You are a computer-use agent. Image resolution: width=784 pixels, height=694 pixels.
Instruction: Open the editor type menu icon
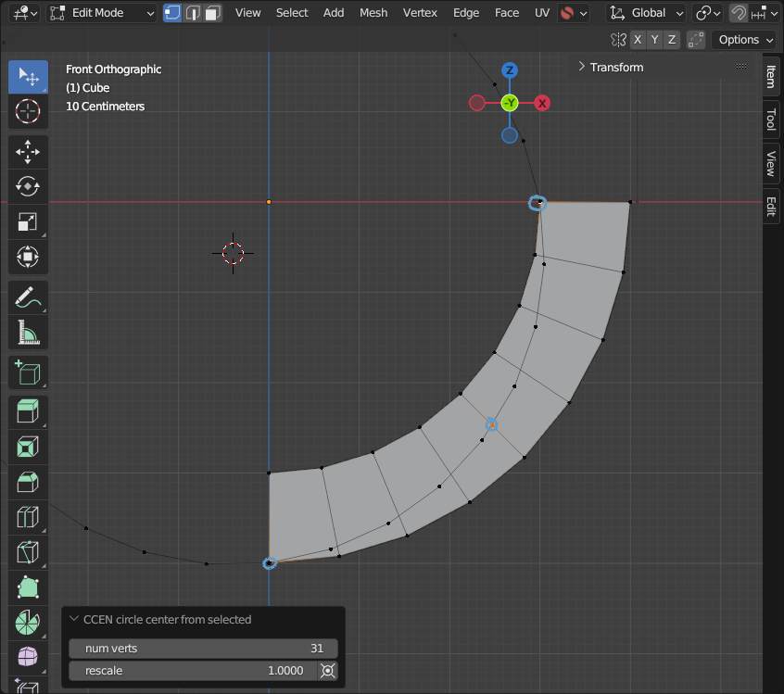(25, 13)
